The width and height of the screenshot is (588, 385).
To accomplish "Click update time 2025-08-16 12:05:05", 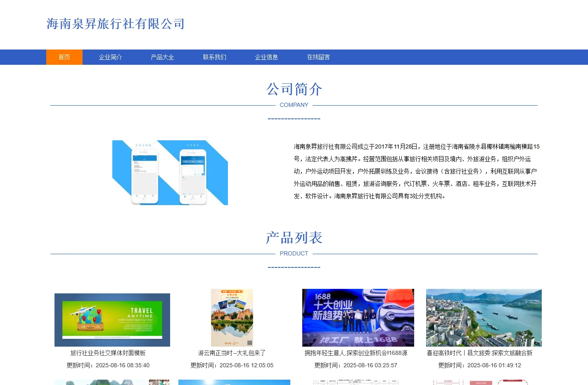I will [232, 365].
